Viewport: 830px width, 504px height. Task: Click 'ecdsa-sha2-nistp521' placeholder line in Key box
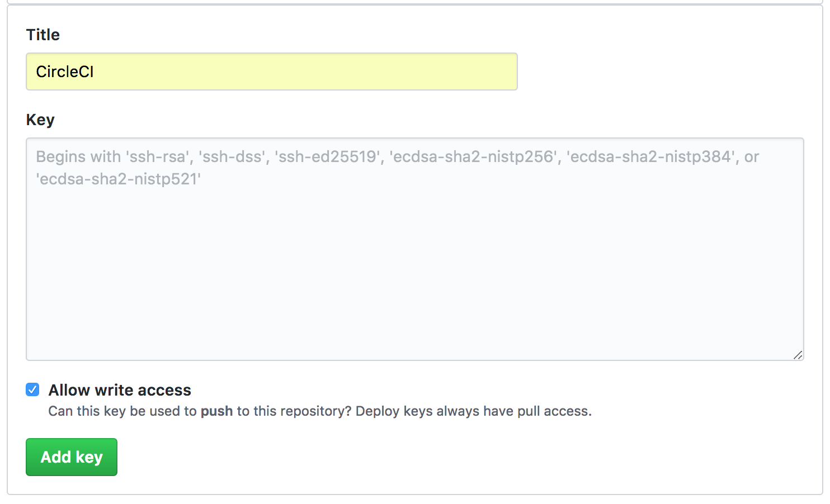[119, 179]
